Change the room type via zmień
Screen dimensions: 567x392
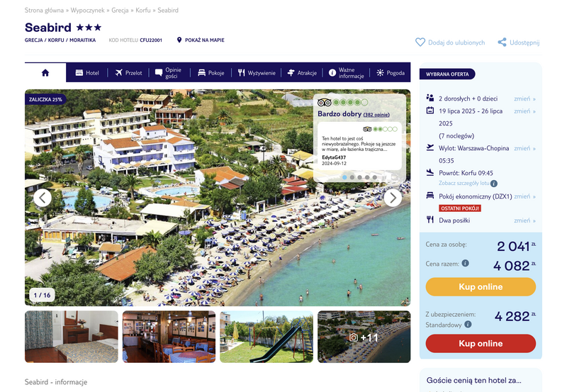(x=524, y=196)
